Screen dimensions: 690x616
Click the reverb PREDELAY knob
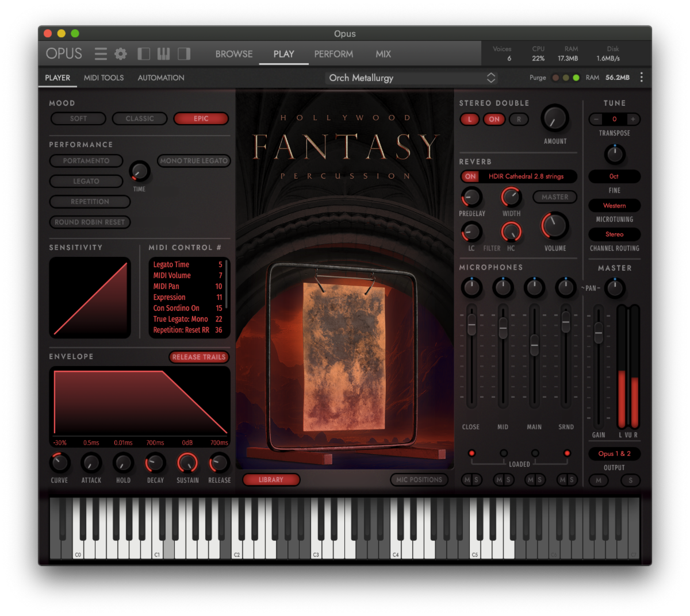471,197
